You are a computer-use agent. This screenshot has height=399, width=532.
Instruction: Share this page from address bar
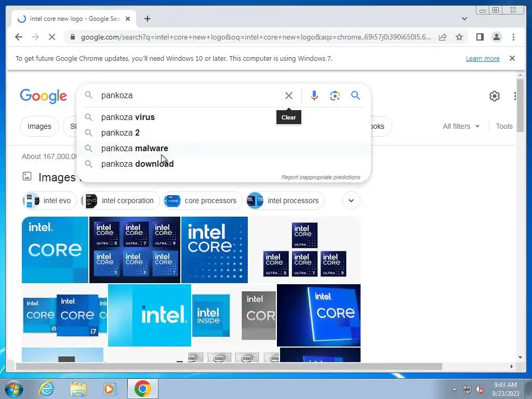tap(443, 37)
